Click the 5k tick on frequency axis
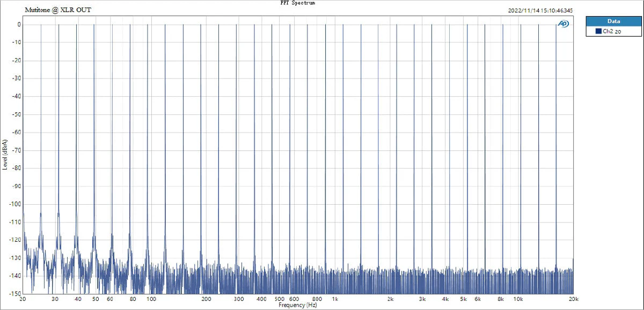This screenshot has height=310, width=644. (463, 299)
